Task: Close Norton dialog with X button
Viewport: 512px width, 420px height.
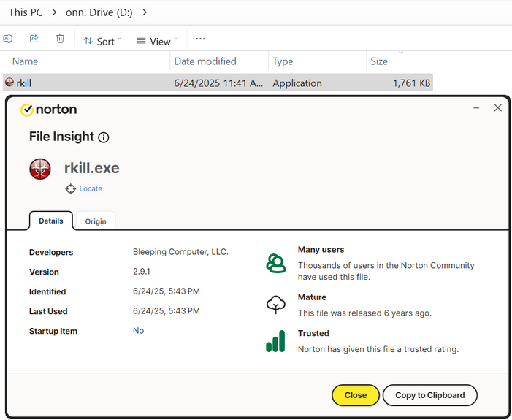Action: (x=498, y=108)
